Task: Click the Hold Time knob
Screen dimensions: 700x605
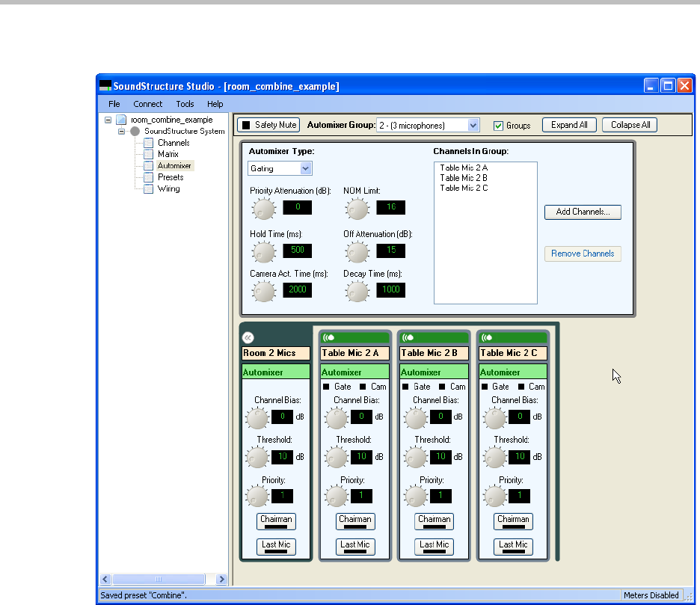Action: [x=263, y=251]
